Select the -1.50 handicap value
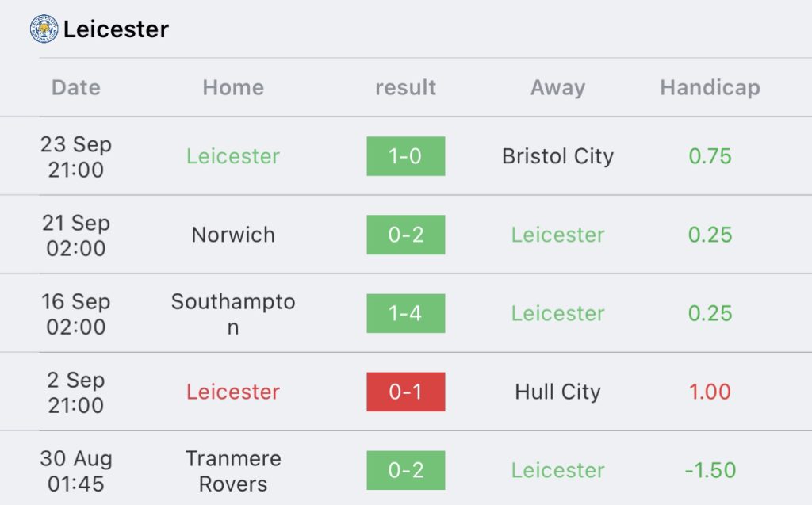The height and width of the screenshot is (505, 812). [x=710, y=470]
